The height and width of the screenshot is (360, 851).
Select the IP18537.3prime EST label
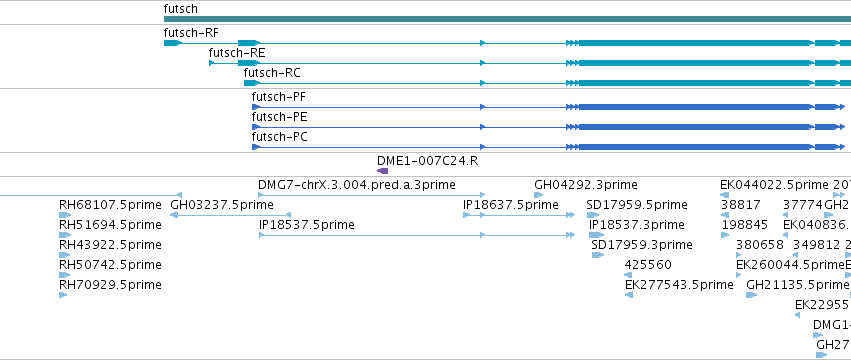[x=637, y=225]
